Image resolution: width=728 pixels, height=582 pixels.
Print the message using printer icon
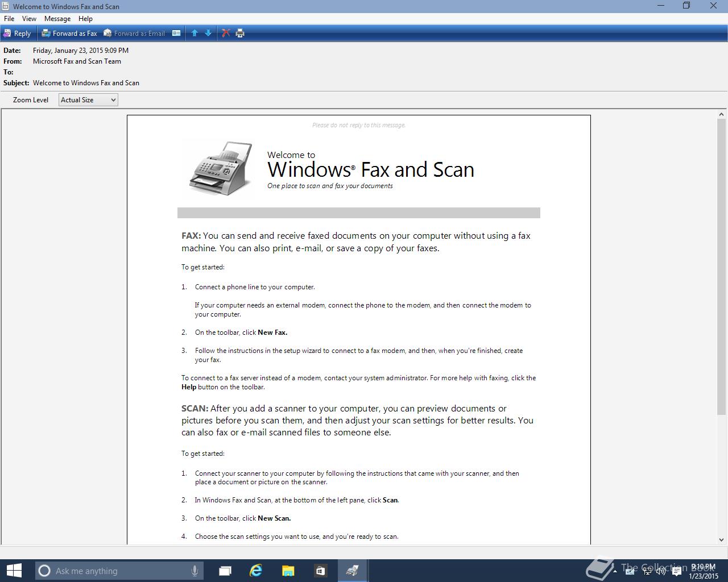[x=240, y=34]
